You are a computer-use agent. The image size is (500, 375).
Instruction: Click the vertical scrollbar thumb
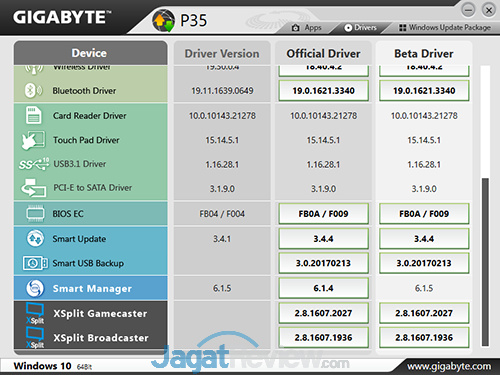click(x=485, y=262)
